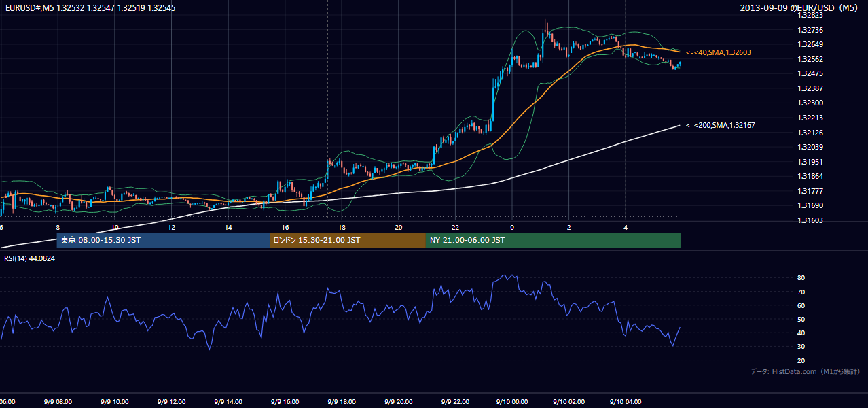Select the 東京 08:00-15:30 JST session bar
This screenshot has height=408, width=868.
(163, 240)
